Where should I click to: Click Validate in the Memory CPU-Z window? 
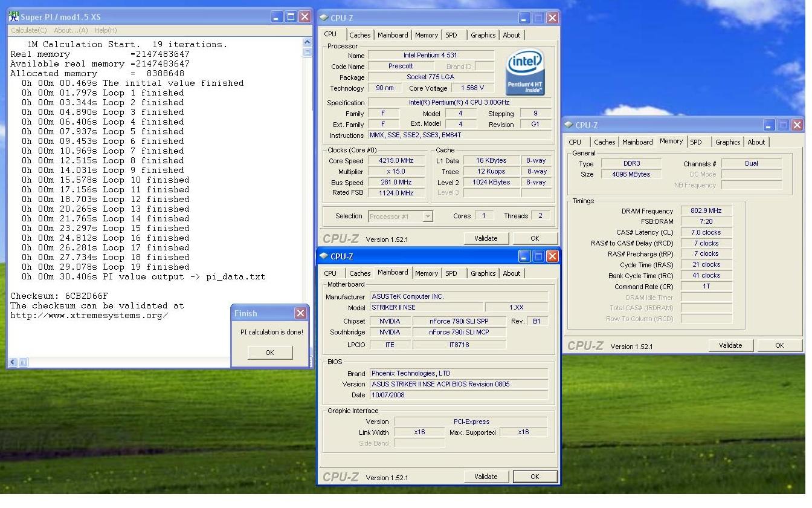pos(730,345)
